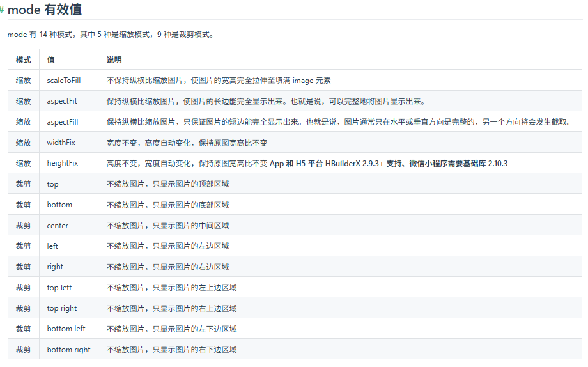Click the widthFix description 宽度不变
Screen dimensions: 588x367
point(187,143)
